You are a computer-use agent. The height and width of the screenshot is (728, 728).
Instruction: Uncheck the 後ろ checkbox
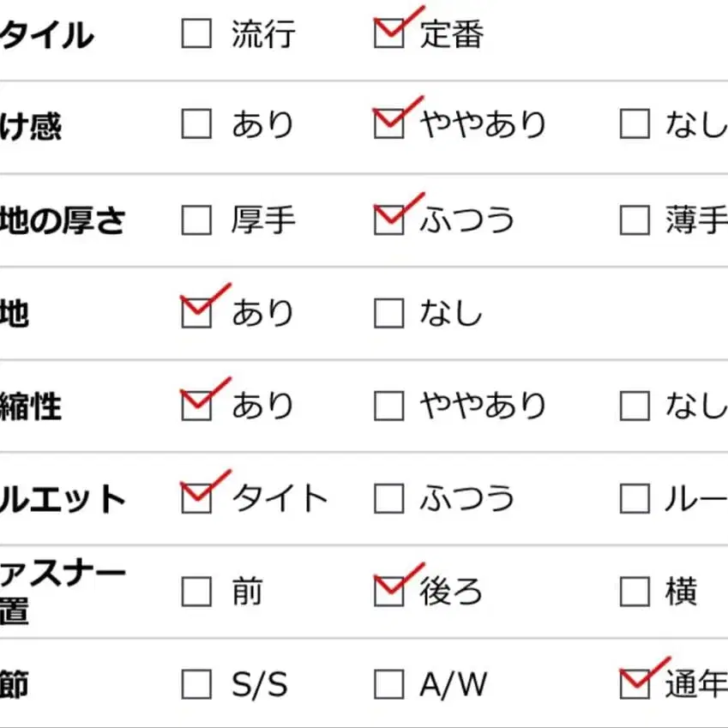click(388, 592)
